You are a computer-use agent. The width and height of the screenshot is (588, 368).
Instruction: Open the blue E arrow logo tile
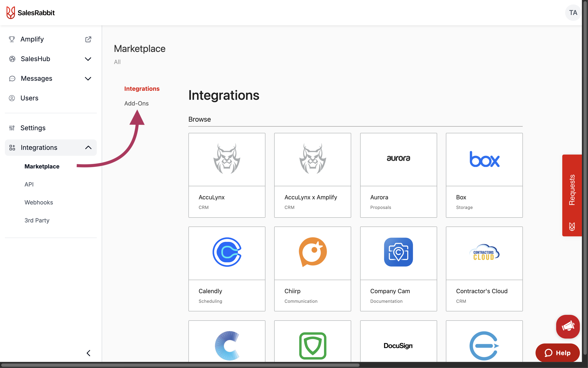tap(484, 346)
